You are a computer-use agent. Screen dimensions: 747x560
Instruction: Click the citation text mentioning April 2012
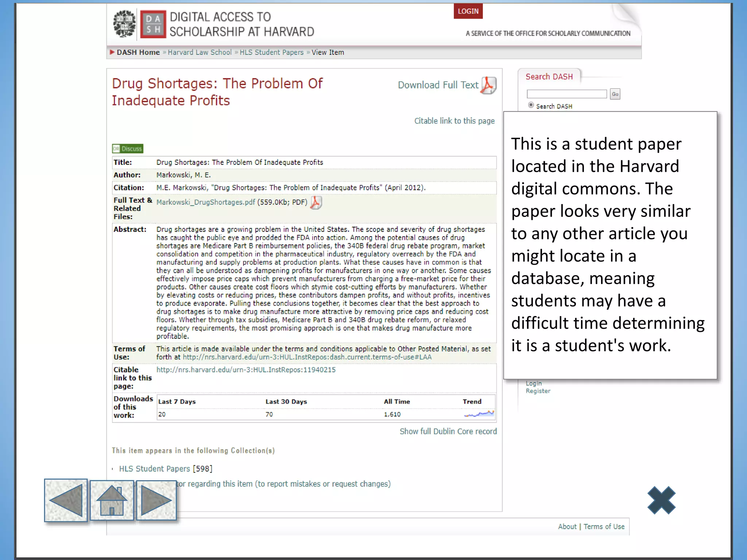point(291,188)
